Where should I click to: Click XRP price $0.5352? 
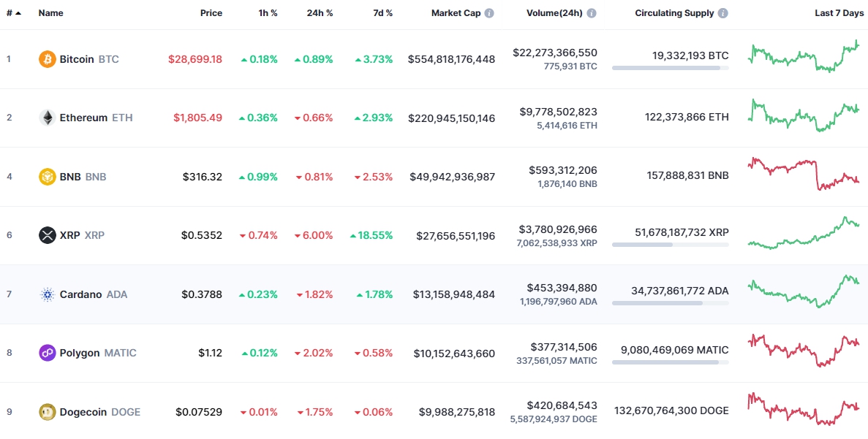point(202,235)
